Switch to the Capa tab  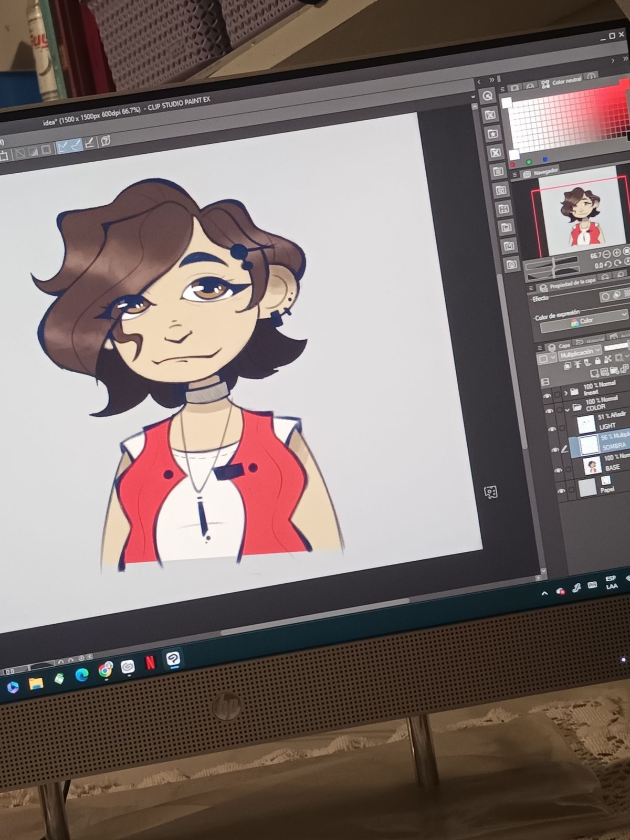pos(559,346)
